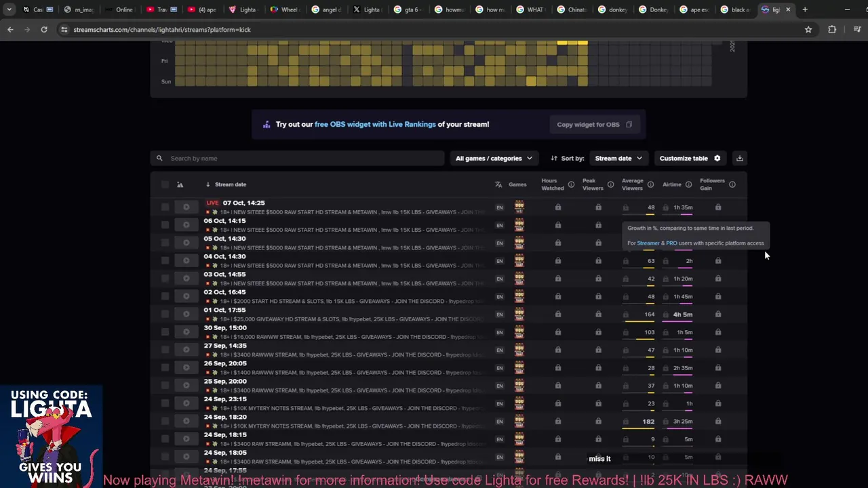Switch to the ape esc browser tab
Image resolution: width=868 pixels, height=488 pixels.
coord(694,9)
